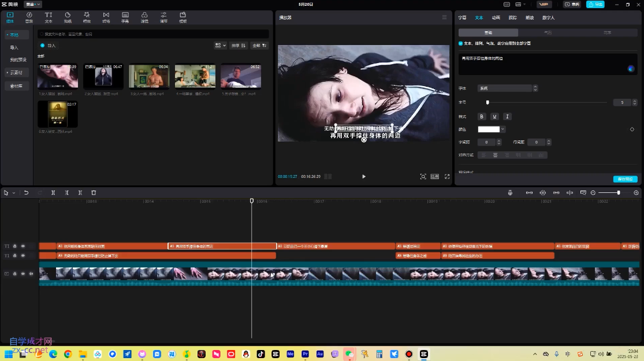Screen dimensions: 644x361
Task: Mute the main video track
Action: 31,274
